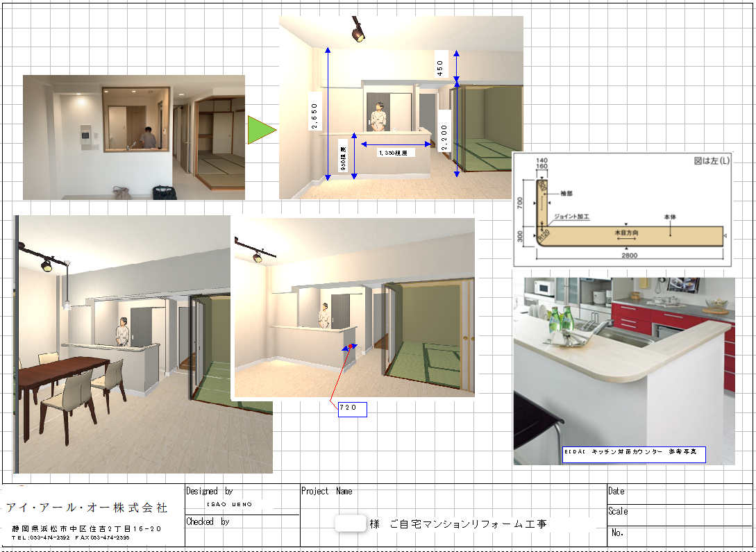Click the "図は左(L)" note in diagram

[x=712, y=161]
